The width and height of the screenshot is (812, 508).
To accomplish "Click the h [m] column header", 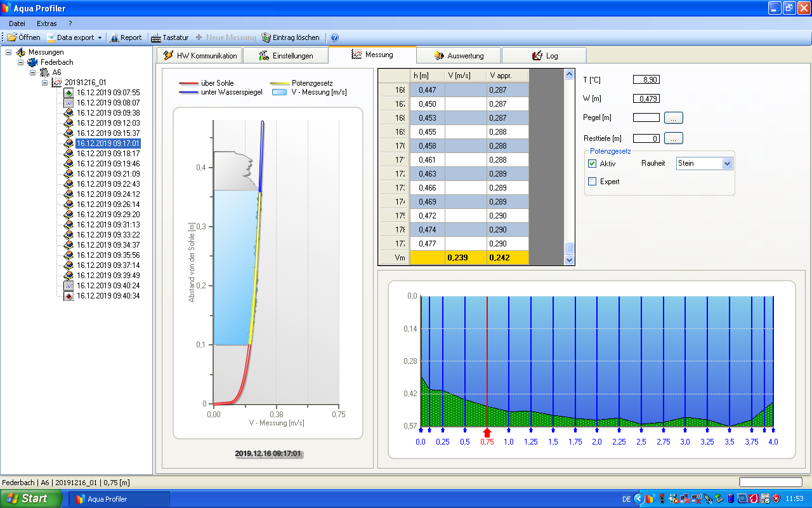I will [x=428, y=76].
